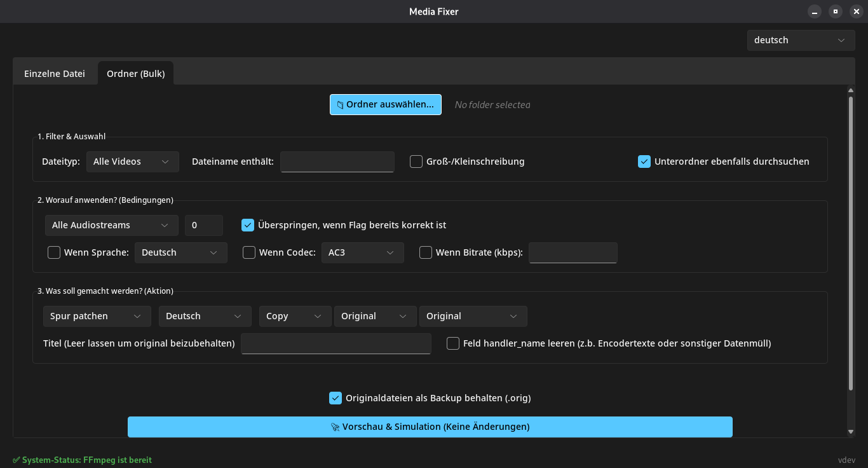Switch to the Einzelne Datei tab
The height and width of the screenshot is (468, 868).
(x=55, y=74)
